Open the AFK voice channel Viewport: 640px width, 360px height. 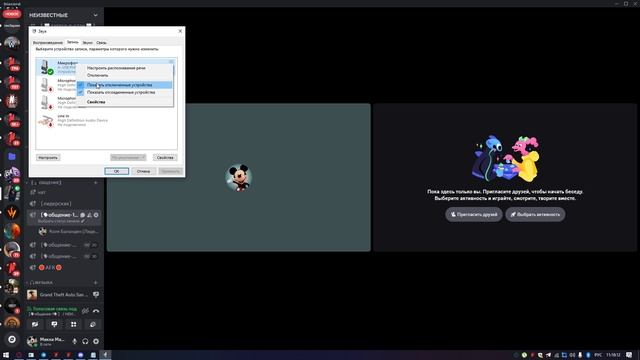pyautogui.click(x=64, y=268)
